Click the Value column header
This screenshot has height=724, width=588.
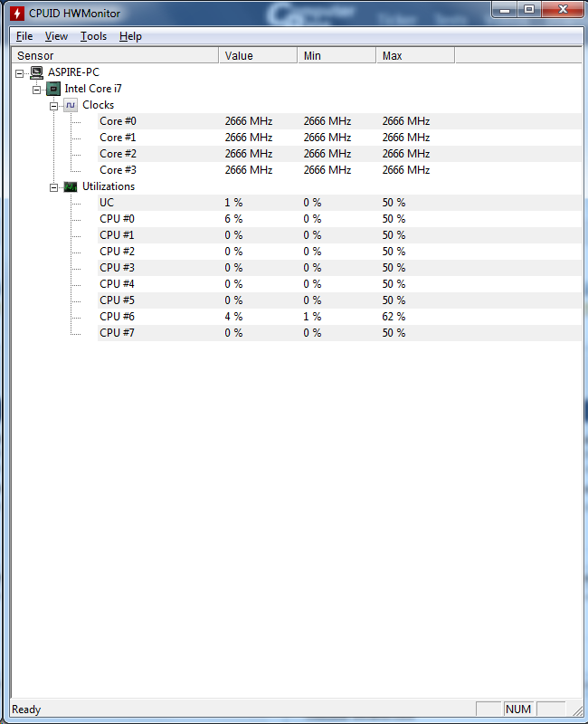258,55
